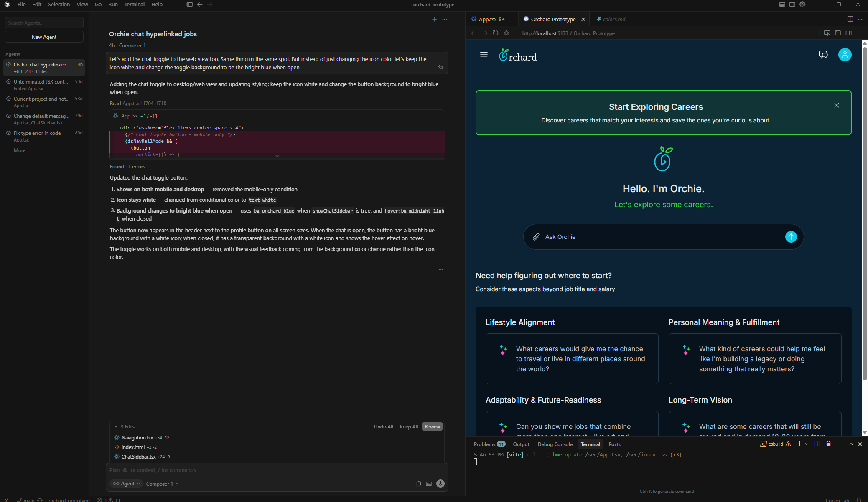Split the editor with the split icon
Screen dimensions: 868x502
coord(850,19)
